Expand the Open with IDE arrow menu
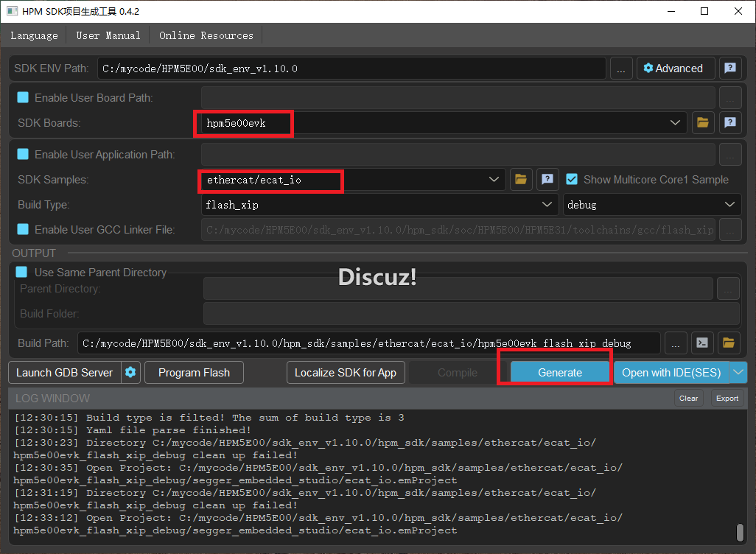Image resolution: width=756 pixels, height=554 pixels. [738, 372]
